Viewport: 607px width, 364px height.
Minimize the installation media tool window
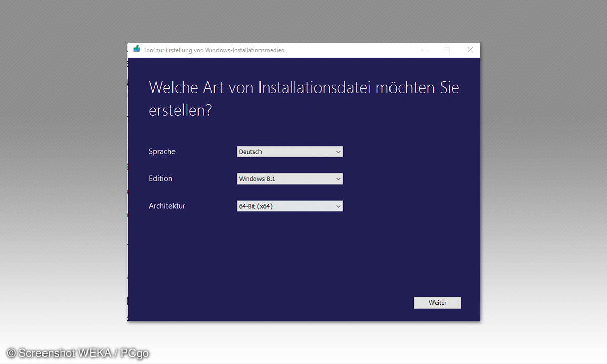(x=424, y=50)
